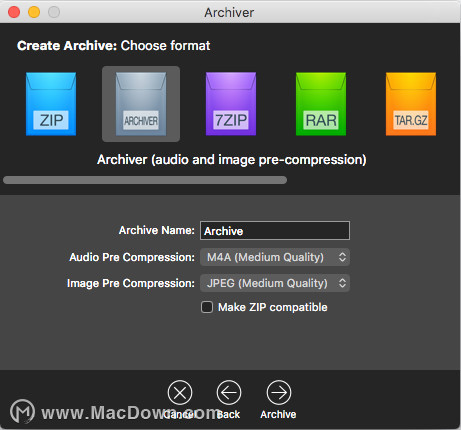
Task: Select the blue ZIP format icon
Action: click(x=51, y=104)
